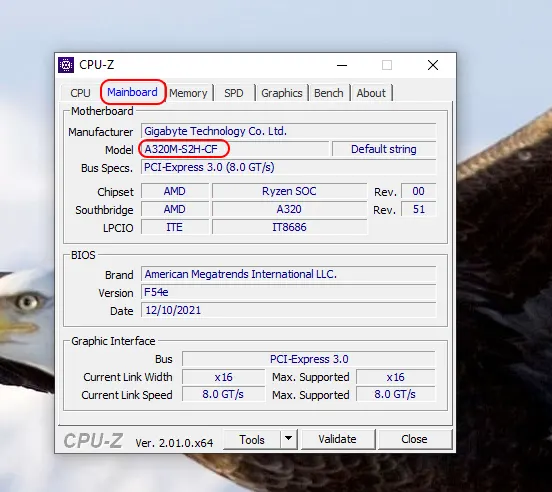
Task: Click the Ryzen SOC chipset value
Action: tap(289, 191)
